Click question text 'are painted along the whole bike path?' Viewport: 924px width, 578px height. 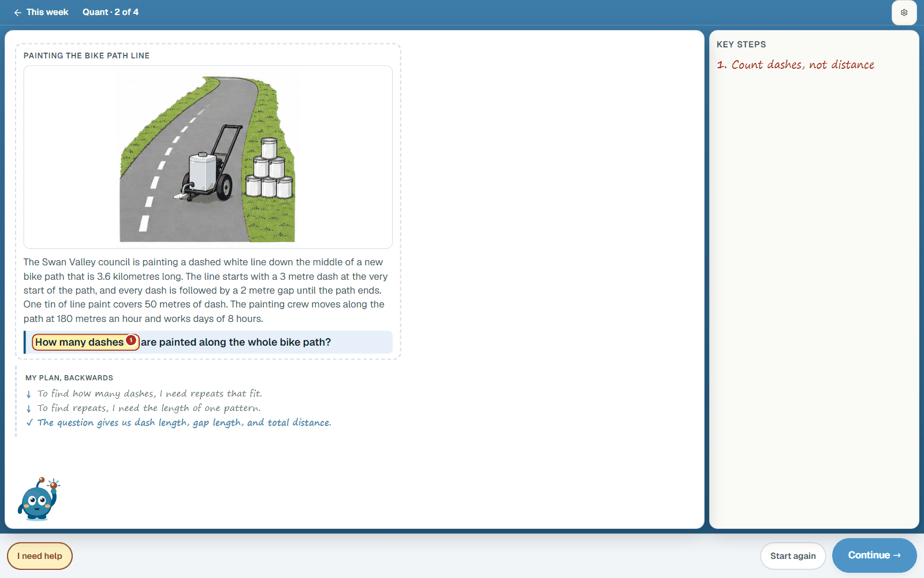[236, 342]
